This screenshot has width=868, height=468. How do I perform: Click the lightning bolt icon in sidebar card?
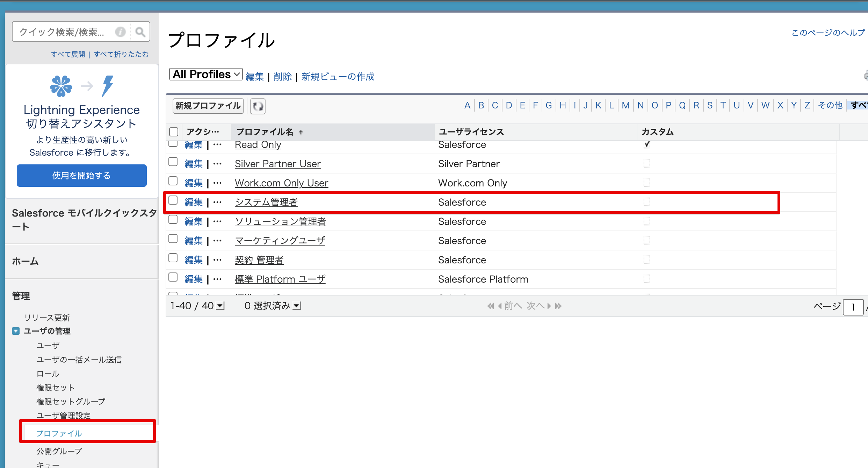point(108,86)
